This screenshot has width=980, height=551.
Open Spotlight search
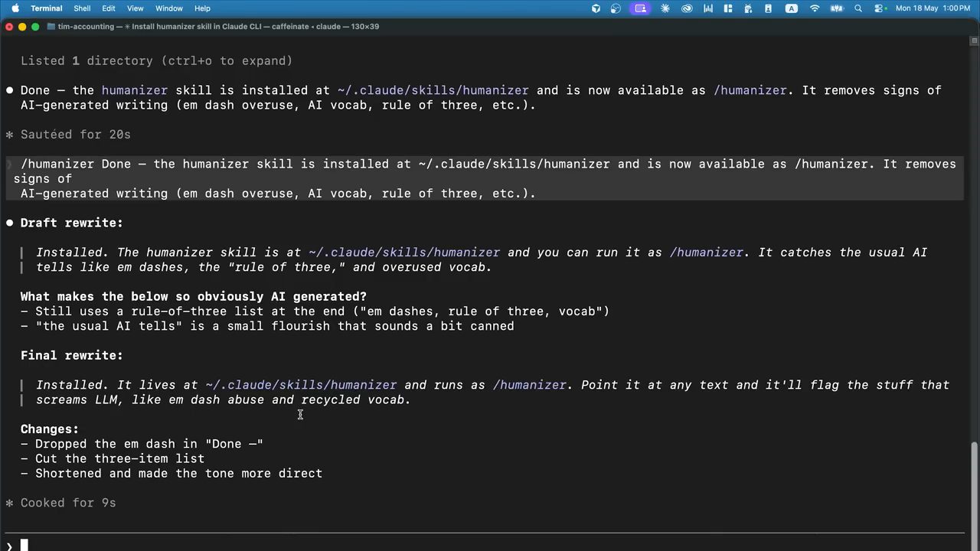858,8
